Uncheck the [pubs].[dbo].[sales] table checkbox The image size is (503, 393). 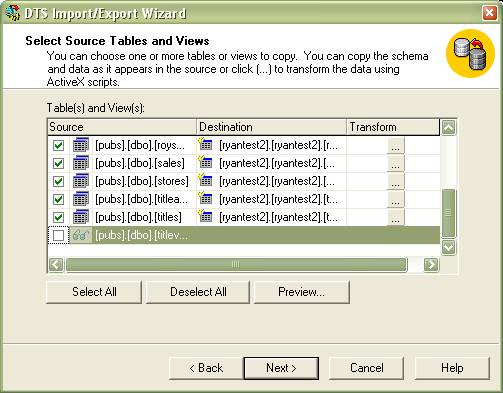58,164
